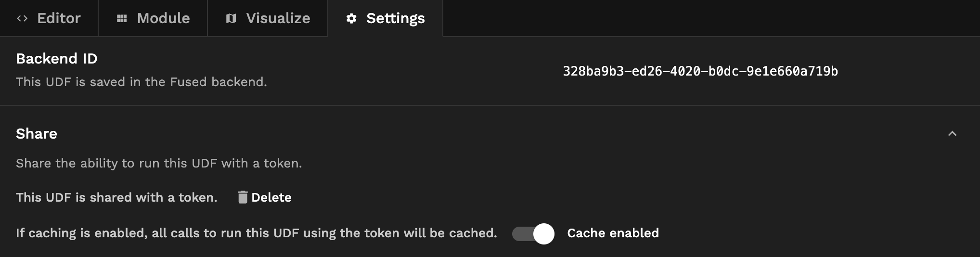Image resolution: width=980 pixels, height=257 pixels.
Task: Delete the shared UDF token
Action: click(x=271, y=197)
